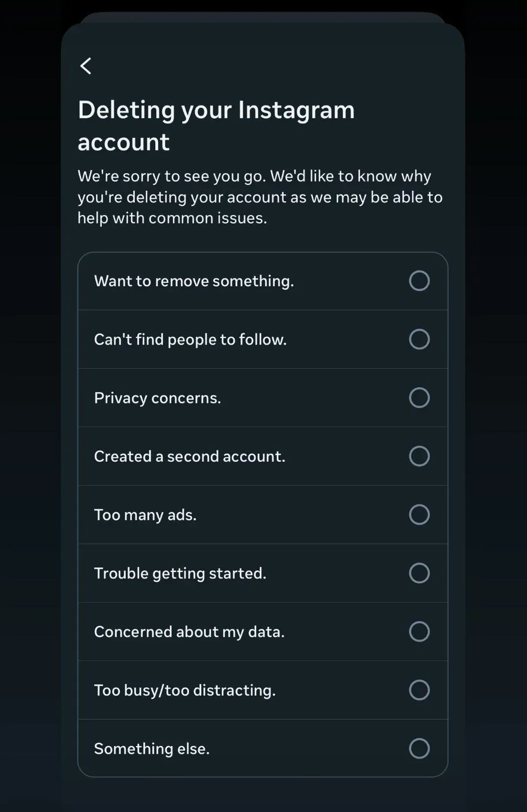The height and width of the screenshot is (812, 527).
Task: Pick the 'Too many ads' radio circle
Action: [x=419, y=514]
